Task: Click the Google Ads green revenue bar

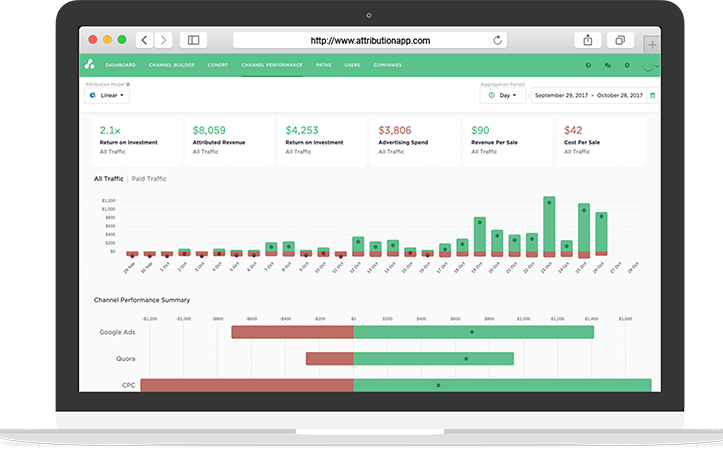Action: click(x=474, y=332)
